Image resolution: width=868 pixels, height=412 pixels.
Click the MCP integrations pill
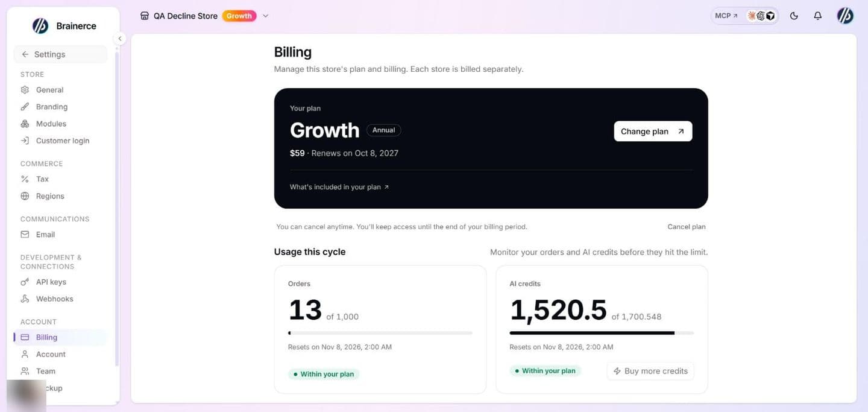(744, 16)
